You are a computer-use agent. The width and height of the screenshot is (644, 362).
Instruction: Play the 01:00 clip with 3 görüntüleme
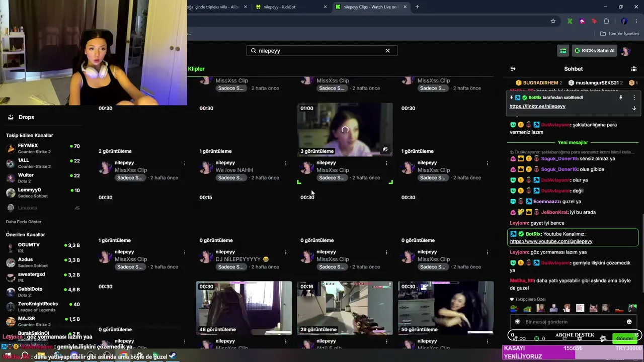345,130
